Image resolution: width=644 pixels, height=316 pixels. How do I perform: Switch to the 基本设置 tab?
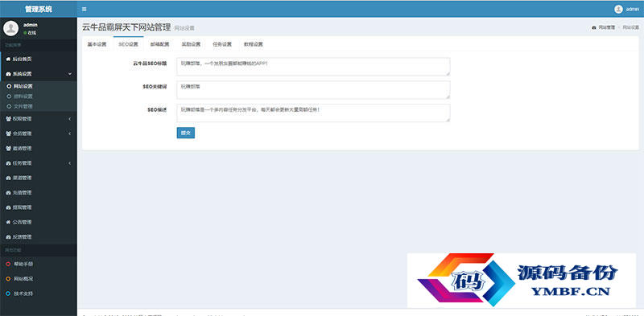[97, 44]
